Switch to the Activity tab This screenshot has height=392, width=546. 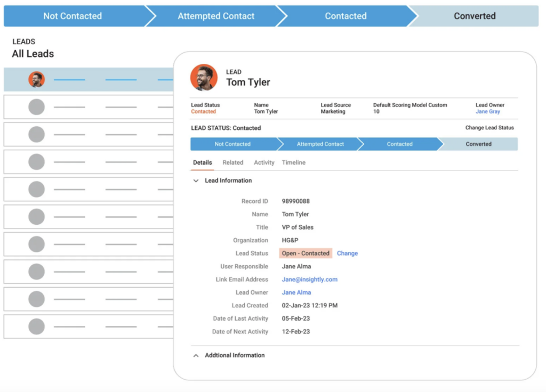264,162
